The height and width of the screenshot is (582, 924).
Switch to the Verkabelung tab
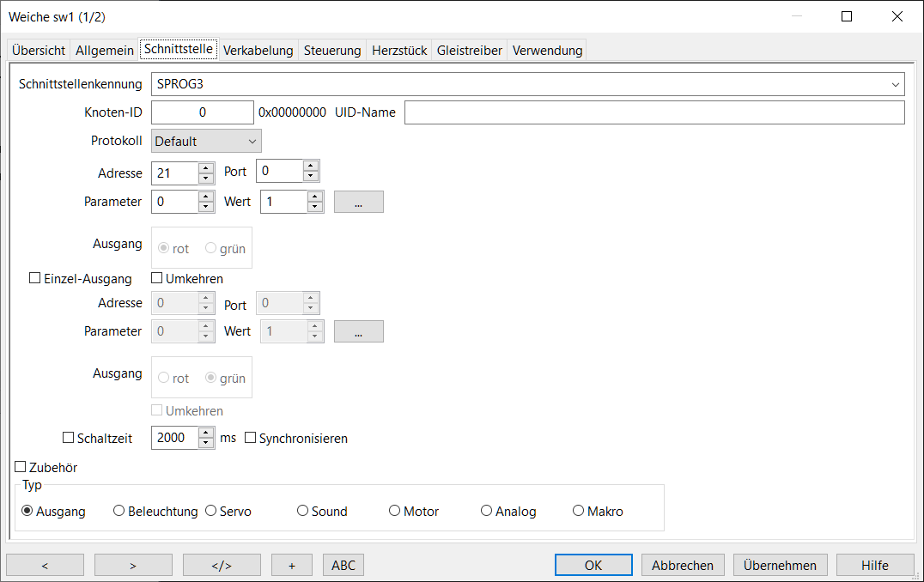[258, 50]
